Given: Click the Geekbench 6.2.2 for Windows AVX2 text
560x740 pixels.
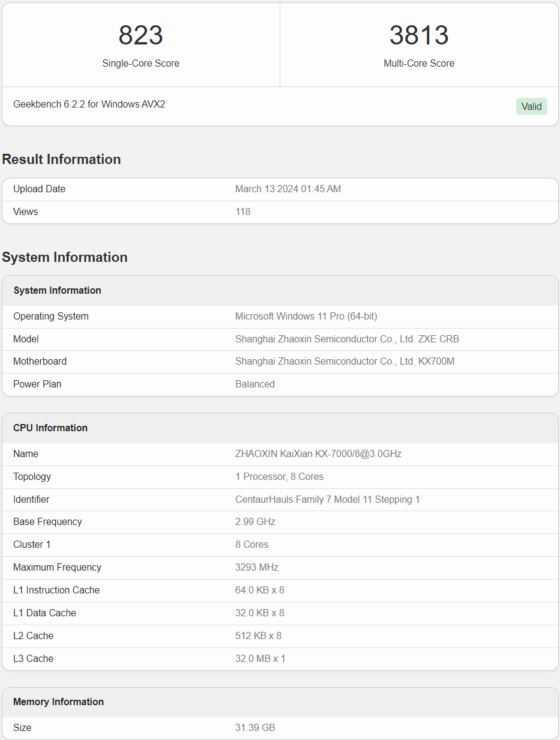Looking at the screenshot, I should [89, 105].
